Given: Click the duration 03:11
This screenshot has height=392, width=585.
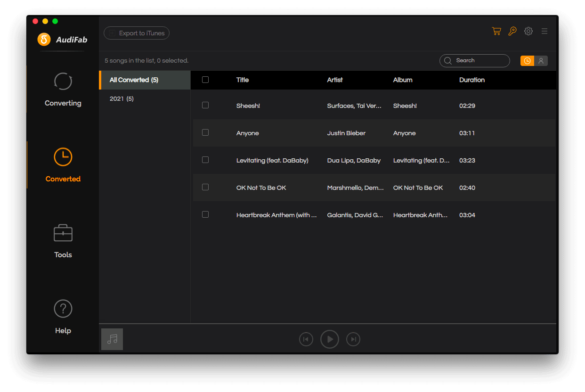Looking at the screenshot, I should click(x=467, y=133).
